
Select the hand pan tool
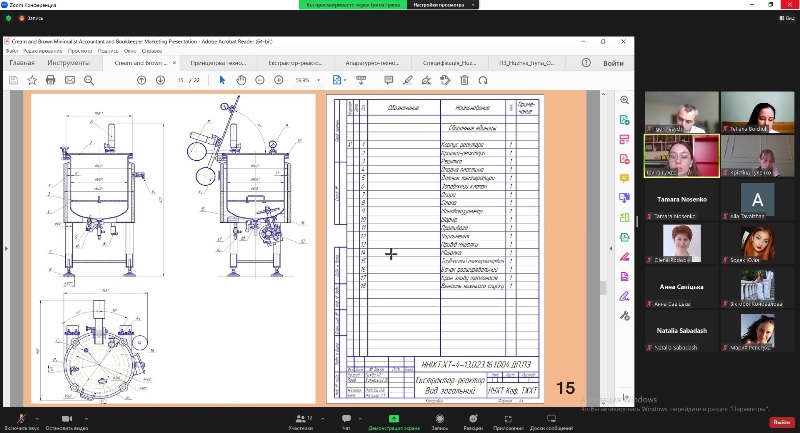[240, 80]
